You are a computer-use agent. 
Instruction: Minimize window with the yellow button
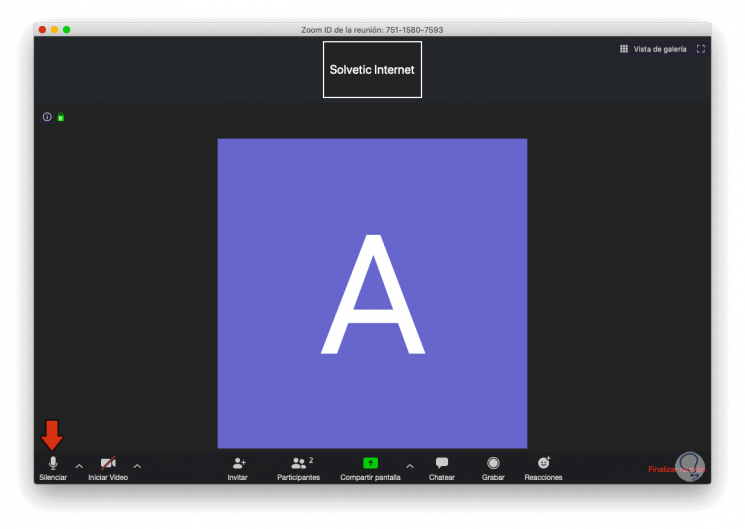coord(55,29)
